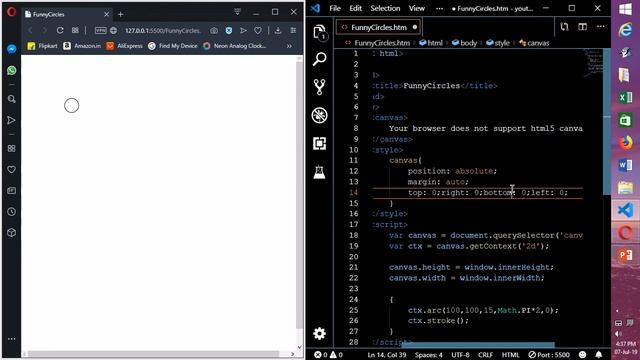This screenshot has width=640, height=360.
Task: Open the Test flask view
Action: 320,172
